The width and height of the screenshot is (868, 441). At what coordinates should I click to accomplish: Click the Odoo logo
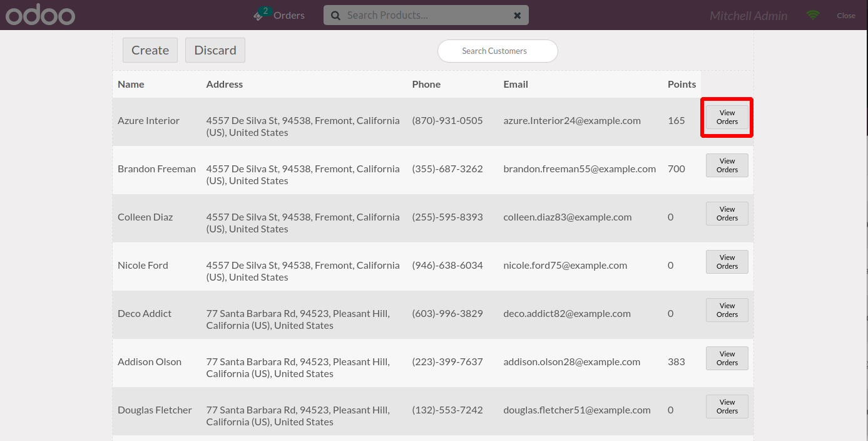40,15
